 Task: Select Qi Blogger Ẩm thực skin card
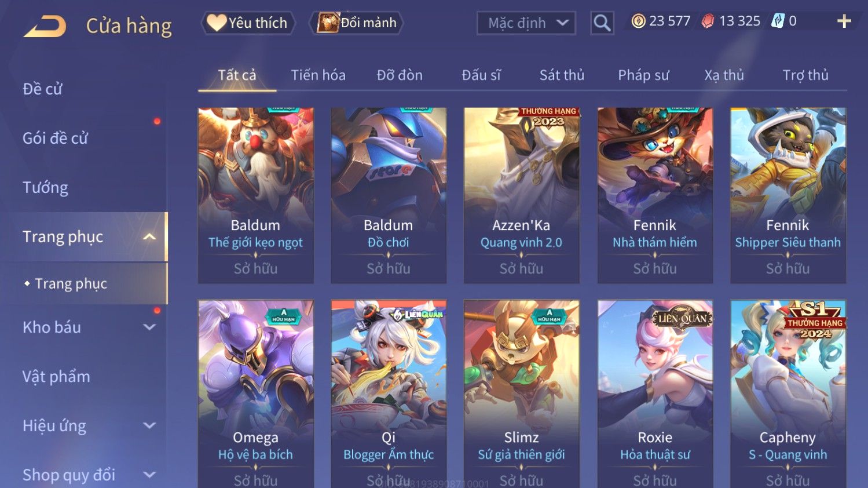pyautogui.click(x=389, y=394)
